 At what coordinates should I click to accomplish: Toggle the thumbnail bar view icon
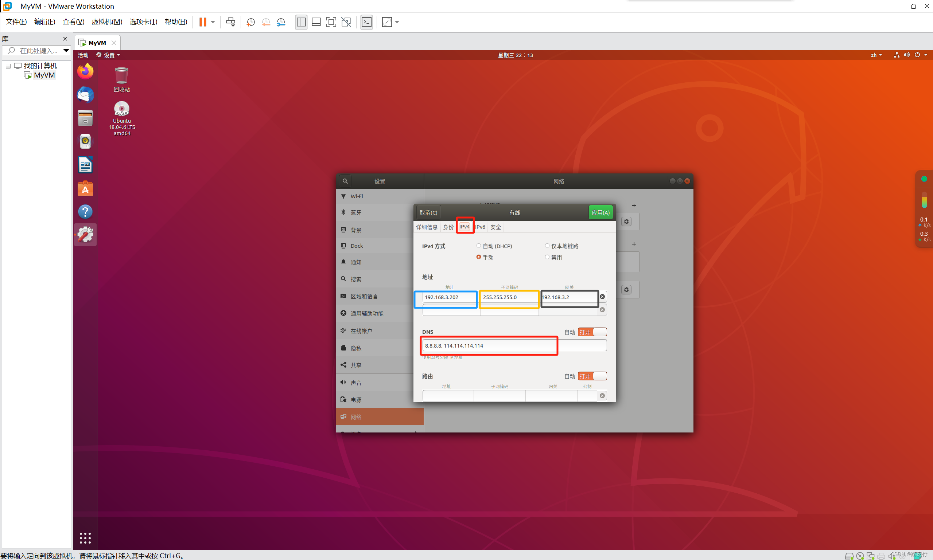(x=316, y=22)
